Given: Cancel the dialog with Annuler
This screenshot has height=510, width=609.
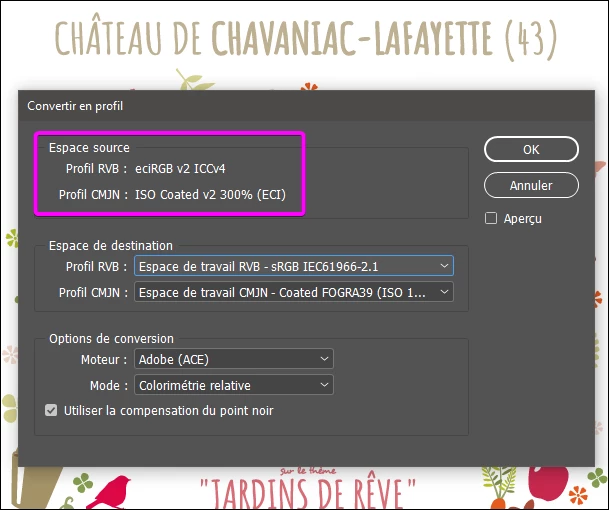Looking at the screenshot, I should pyautogui.click(x=531, y=185).
